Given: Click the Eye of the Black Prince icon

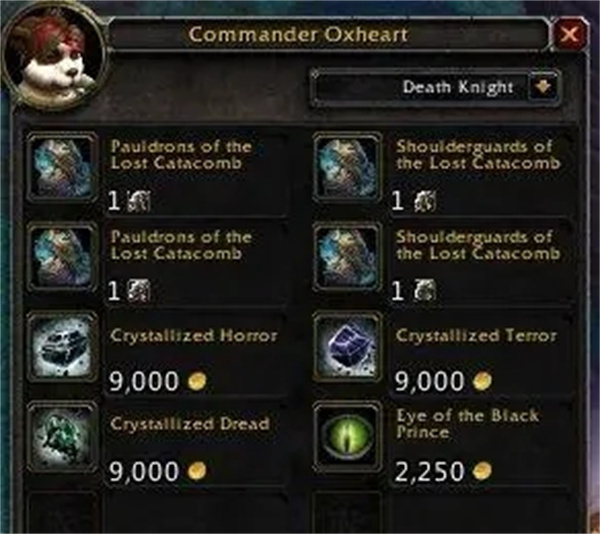Looking at the screenshot, I should click(347, 437).
